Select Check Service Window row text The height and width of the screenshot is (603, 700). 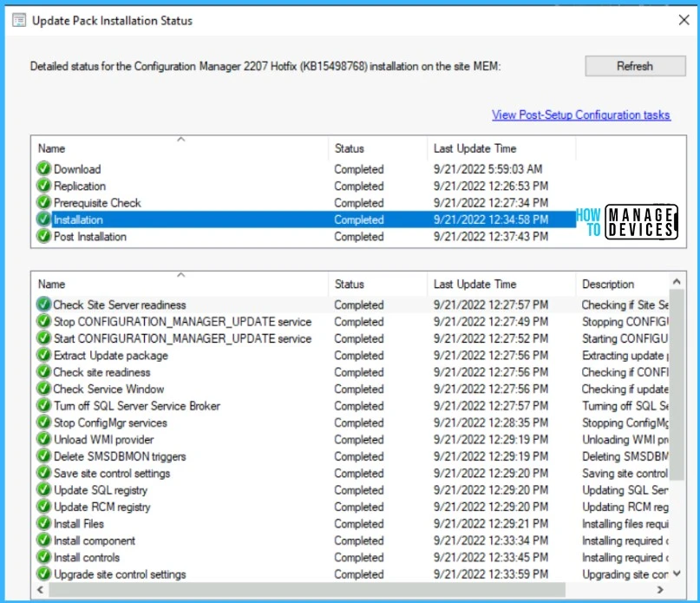(108, 389)
